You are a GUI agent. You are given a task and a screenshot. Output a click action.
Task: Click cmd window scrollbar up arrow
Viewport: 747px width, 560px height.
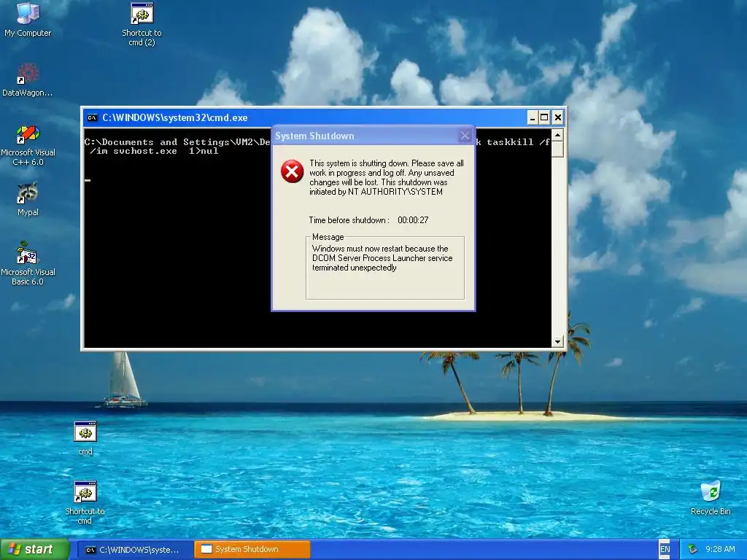557,135
